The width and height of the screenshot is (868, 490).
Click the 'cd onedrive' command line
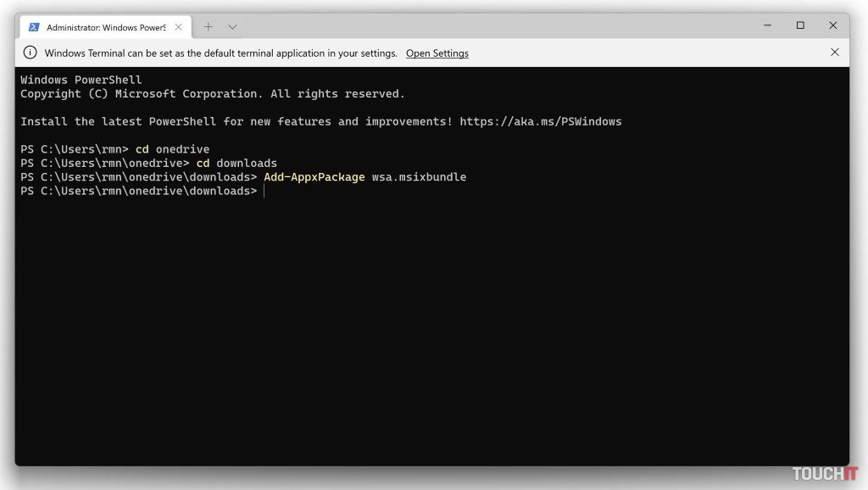[x=172, y=150]
